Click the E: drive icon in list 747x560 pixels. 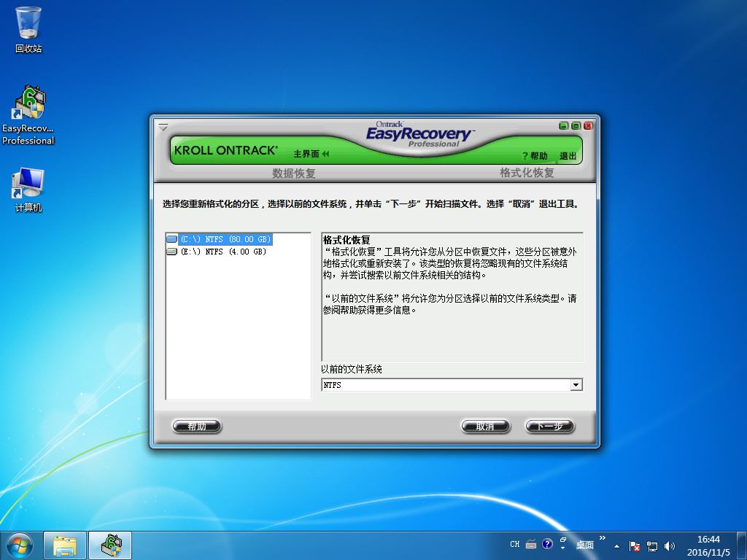(x=172, y=252)
